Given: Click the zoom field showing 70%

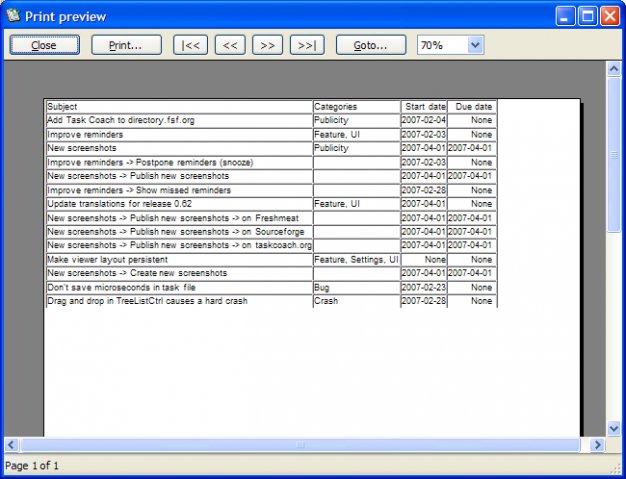Looking at the screenshot, I should point(442,45).
